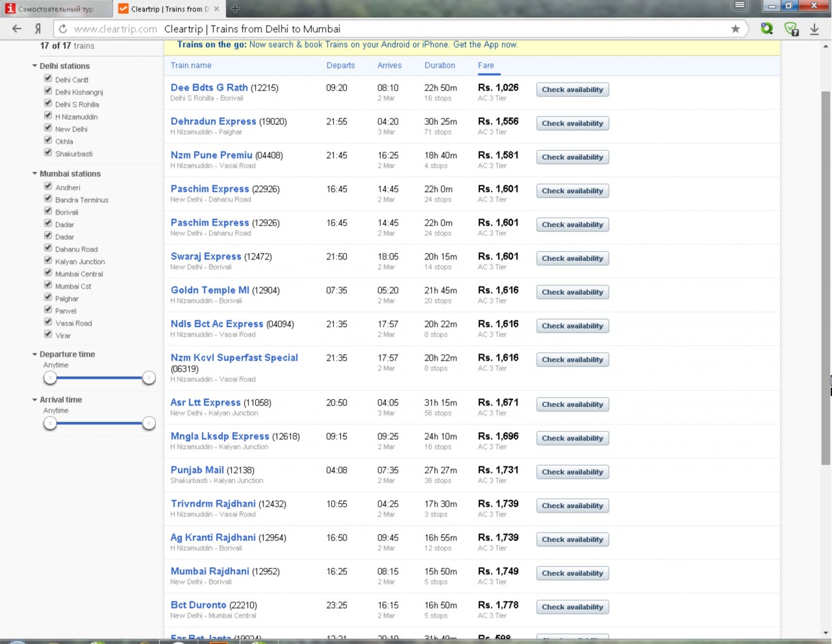
Task: Sort results by the Departs column
Action: coord(340,66)
